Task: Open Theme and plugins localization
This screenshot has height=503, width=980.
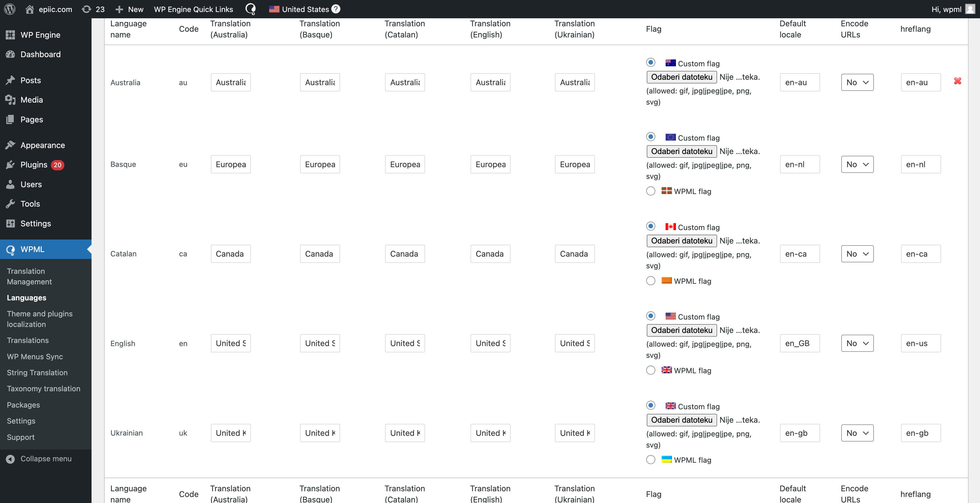Action: point(39,319)
